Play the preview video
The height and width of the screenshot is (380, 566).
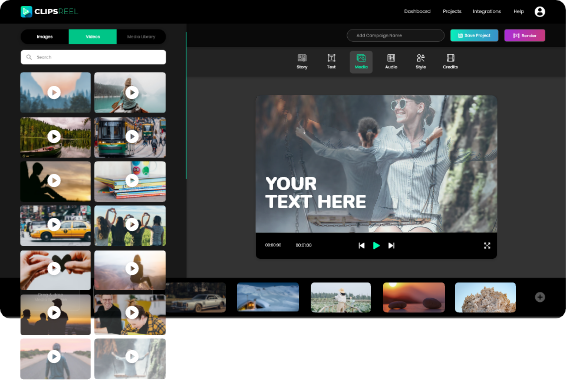coord(376,245)
